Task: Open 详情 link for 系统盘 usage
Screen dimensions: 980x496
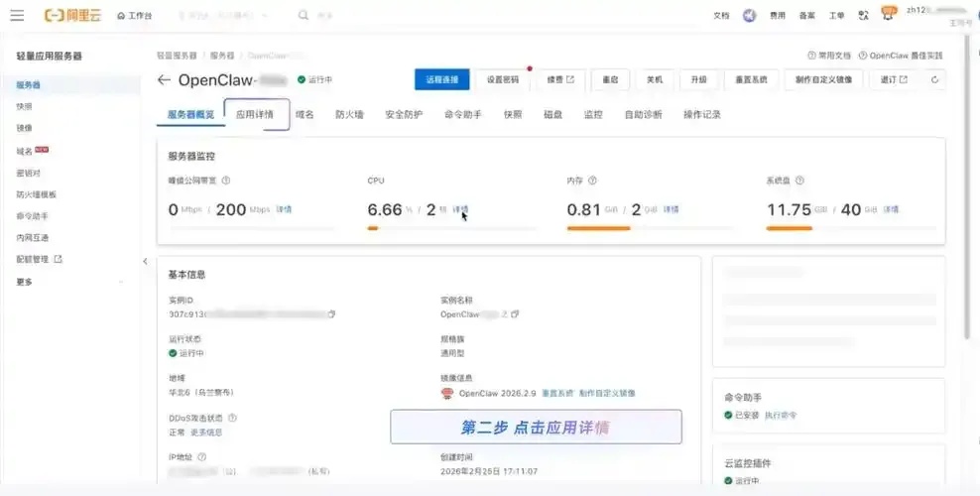Action: coord(891,209)
